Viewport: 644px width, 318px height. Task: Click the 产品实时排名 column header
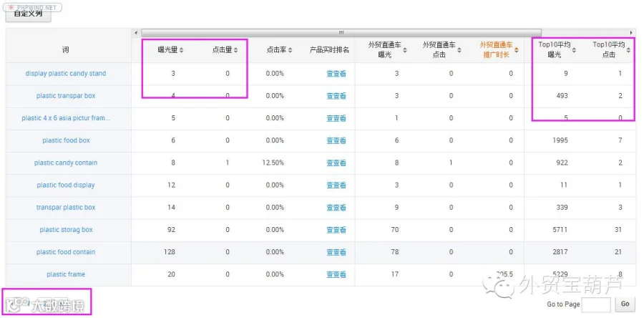tap(329, 50)
